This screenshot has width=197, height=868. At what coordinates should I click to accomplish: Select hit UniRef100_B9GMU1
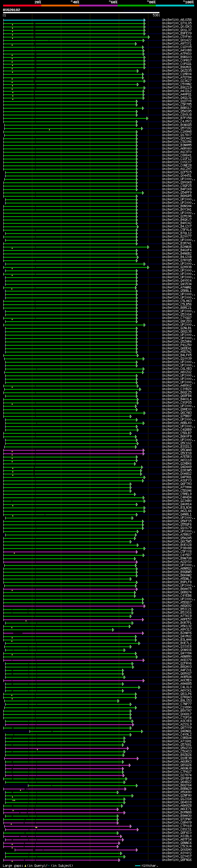pyautogui.click(x=177, y=67)
